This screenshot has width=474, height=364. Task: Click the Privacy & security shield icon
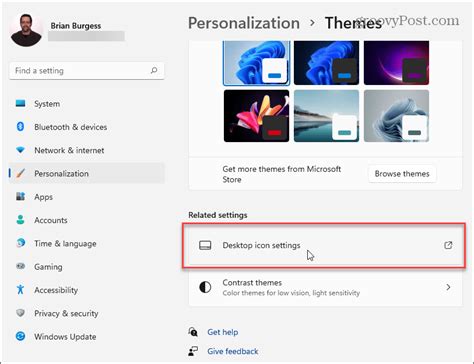[20, 313]
